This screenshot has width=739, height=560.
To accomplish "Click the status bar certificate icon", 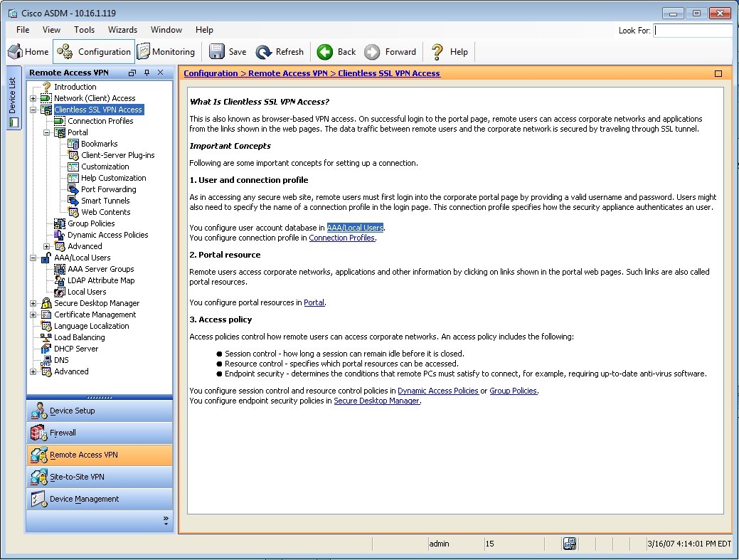I will [569, 544].
